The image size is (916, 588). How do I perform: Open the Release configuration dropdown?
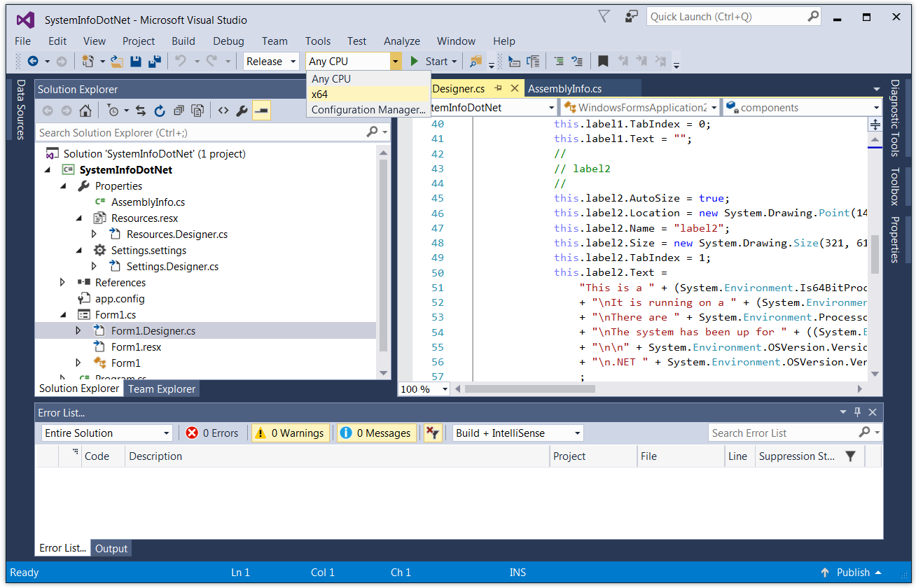272,62
